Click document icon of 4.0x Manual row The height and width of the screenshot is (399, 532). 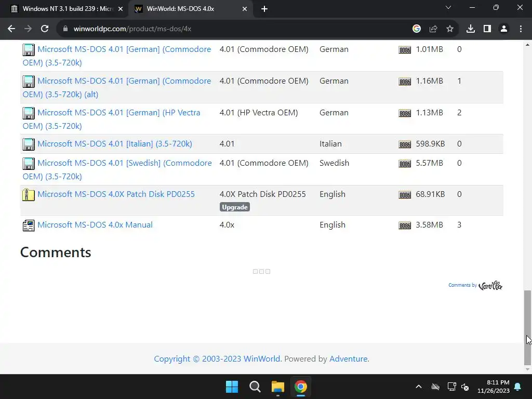29,225
